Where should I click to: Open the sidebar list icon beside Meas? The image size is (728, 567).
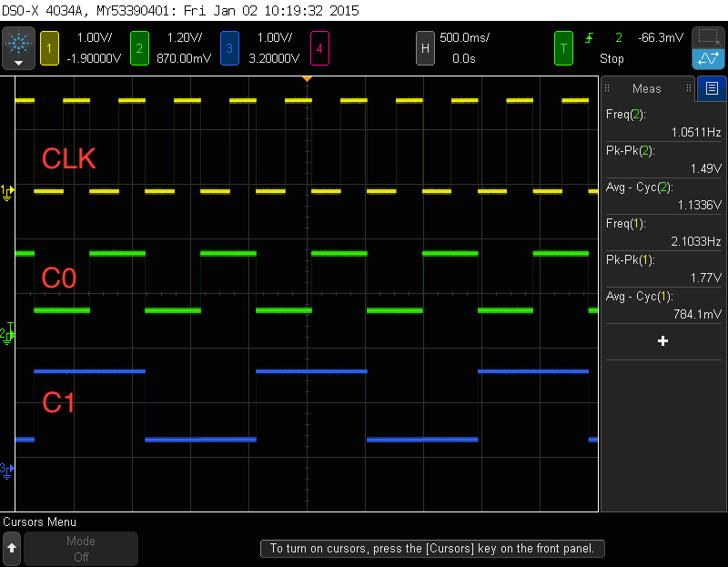tap(711, 88)
